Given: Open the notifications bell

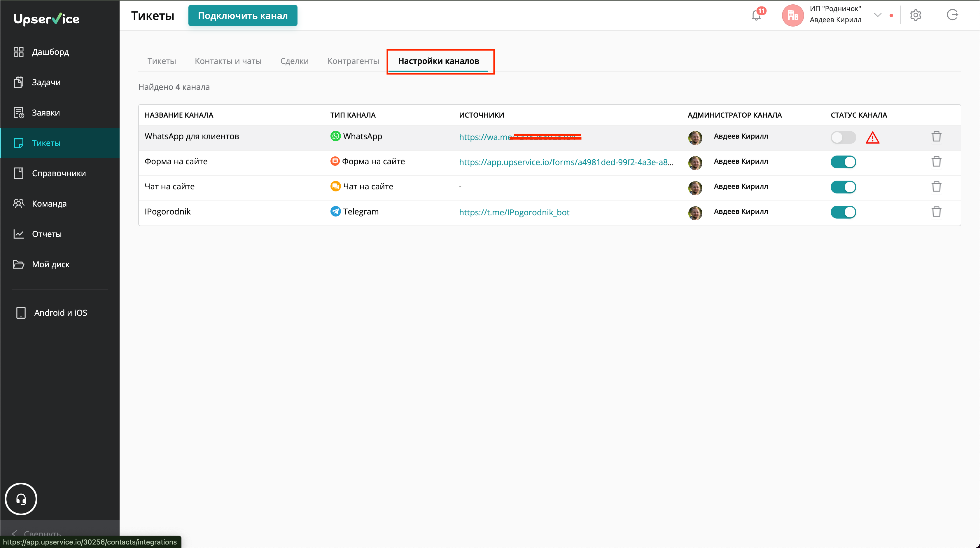Looking at the screenshot, I should pos(756,15).
